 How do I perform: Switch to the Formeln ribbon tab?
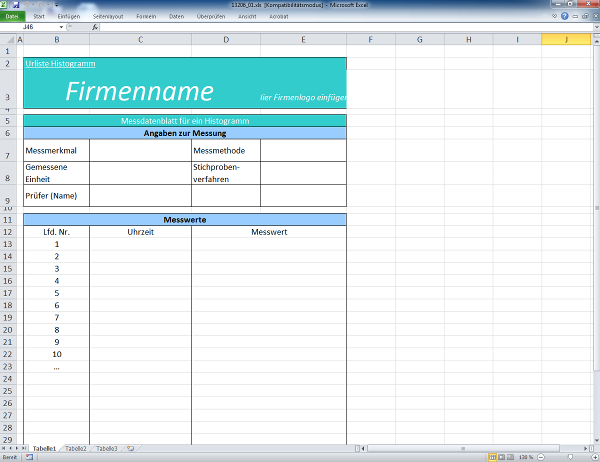point(146,17)
